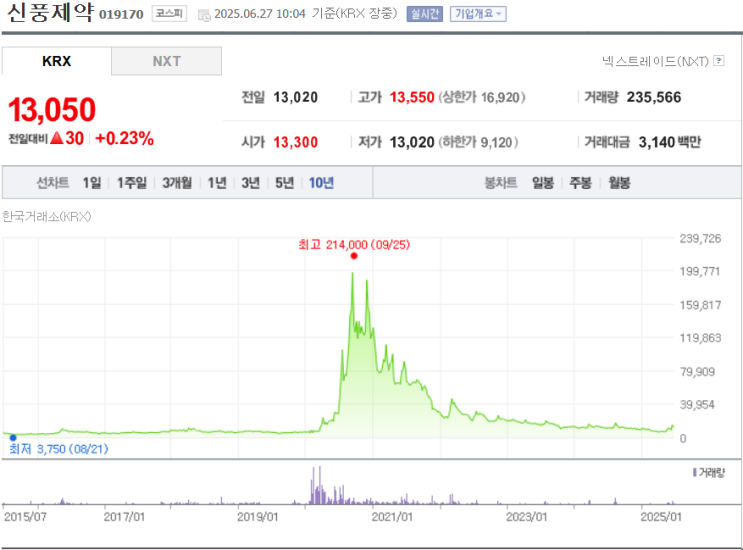Click the 상한가 16,920 text
Viewport: 743px width, 550px height.
[482, 97]
